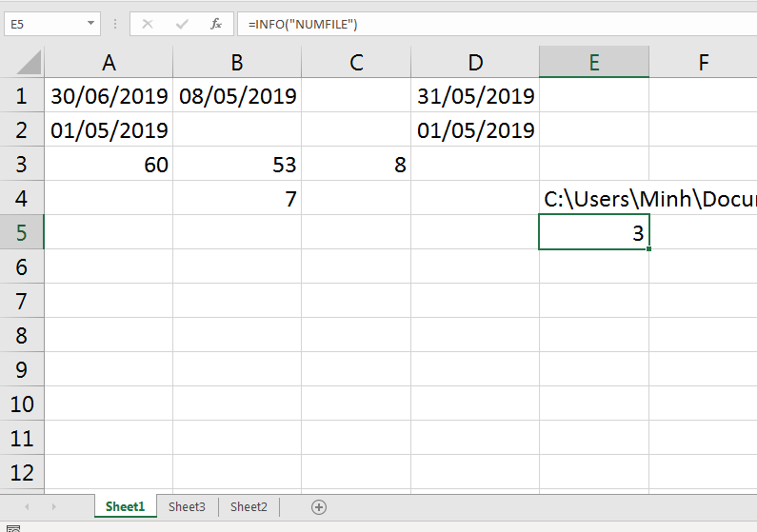757x532 pixels.
Task: Switch to the Sheet2 tab
Action: pos(249,507)
